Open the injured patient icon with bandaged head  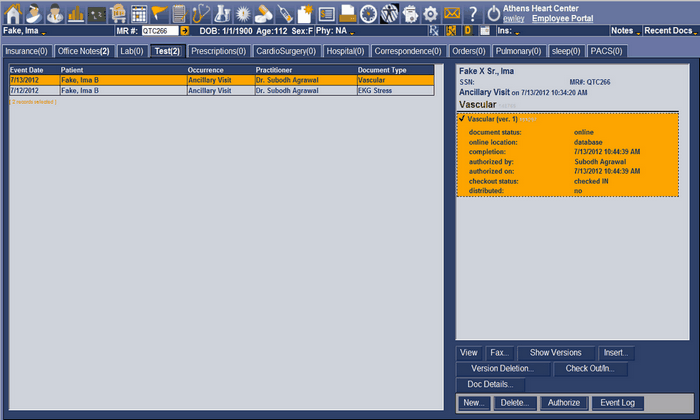33,14
